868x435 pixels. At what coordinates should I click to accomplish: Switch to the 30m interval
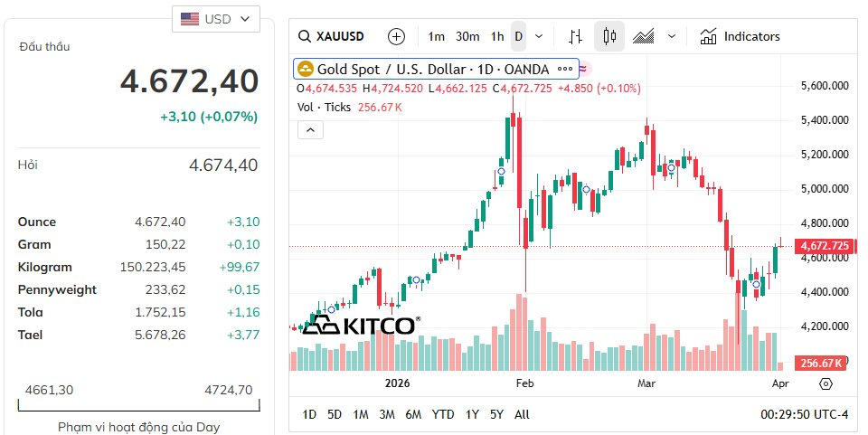tap(467, 37)
